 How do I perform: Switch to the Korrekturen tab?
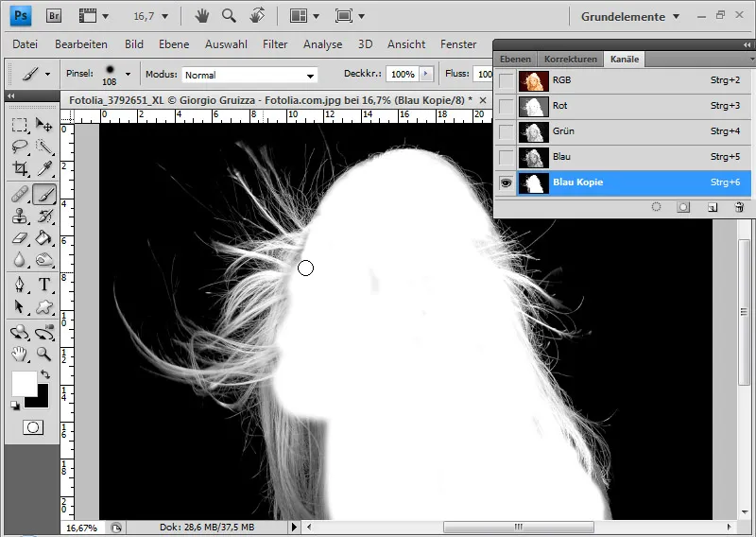571,60
